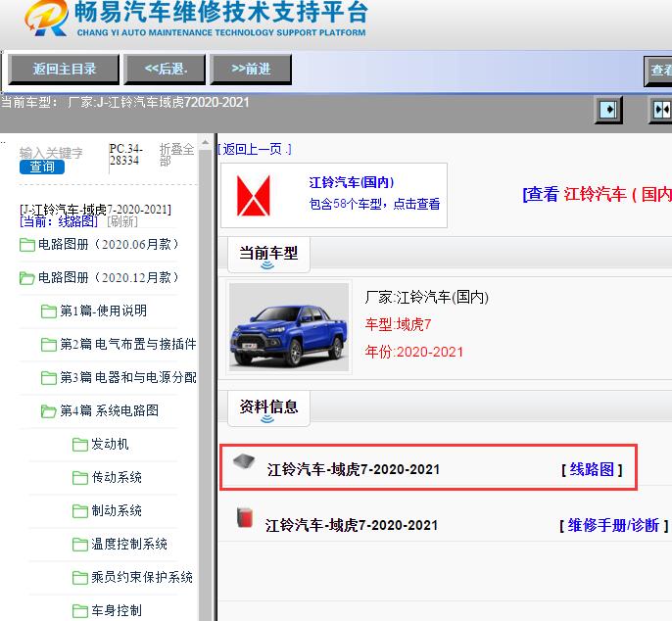
Task: Click the 返回主目录 button
Action: pos(64,69)
